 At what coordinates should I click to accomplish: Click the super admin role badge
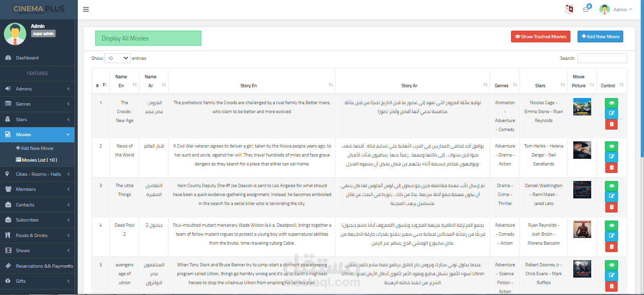tap(43, 33)
